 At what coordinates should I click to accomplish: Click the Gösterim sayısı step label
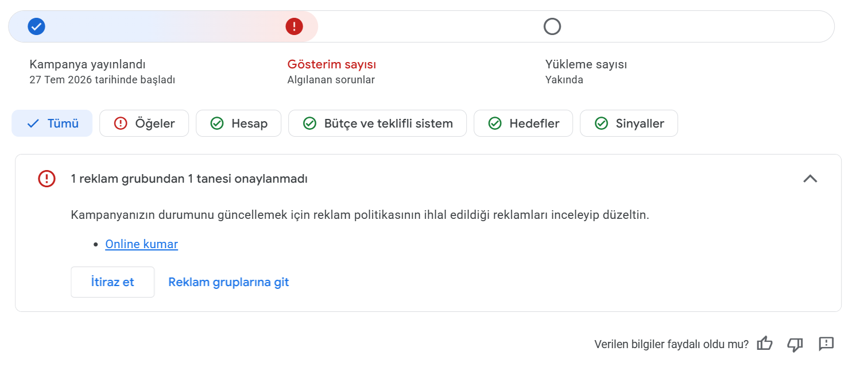click(x=332, y=64)
